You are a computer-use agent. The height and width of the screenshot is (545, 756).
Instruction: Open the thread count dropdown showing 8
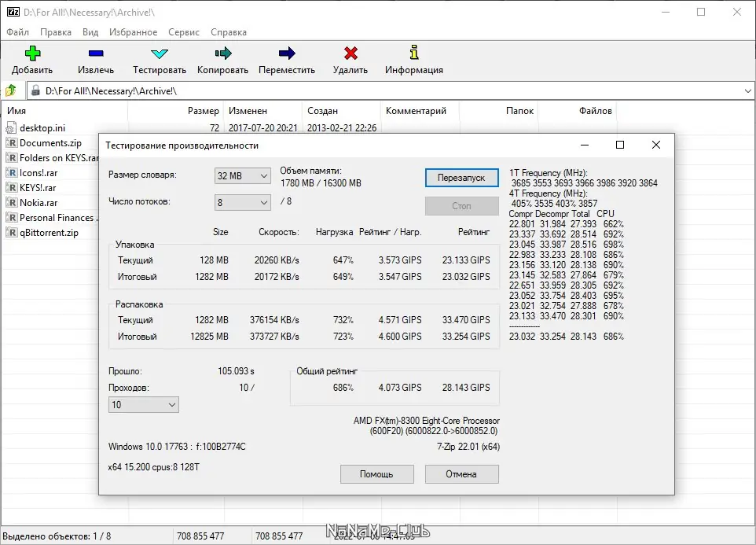coord(243,203)
